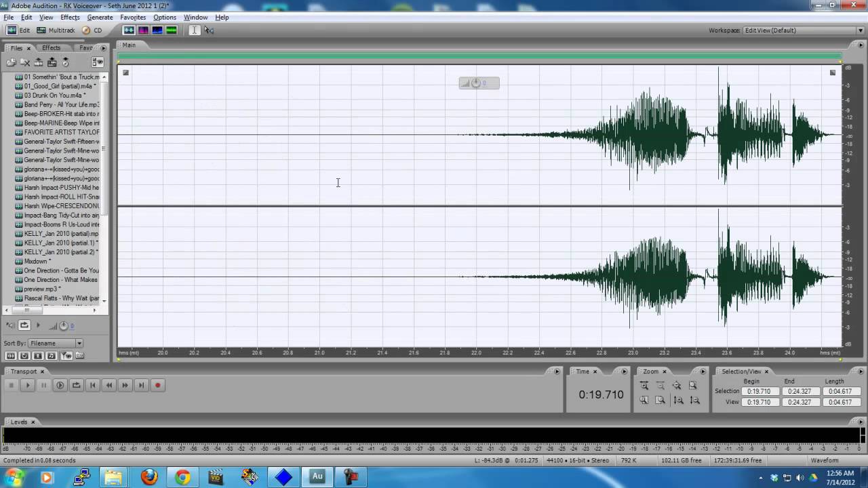Click Zoom Out Vertically icon
This screenshot has width=868, height=488.
pos(694,400)
